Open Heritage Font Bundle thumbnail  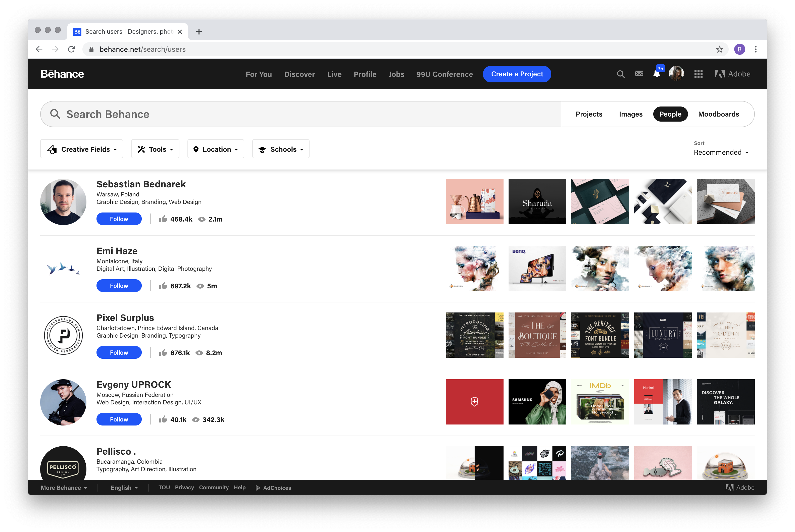600,335
